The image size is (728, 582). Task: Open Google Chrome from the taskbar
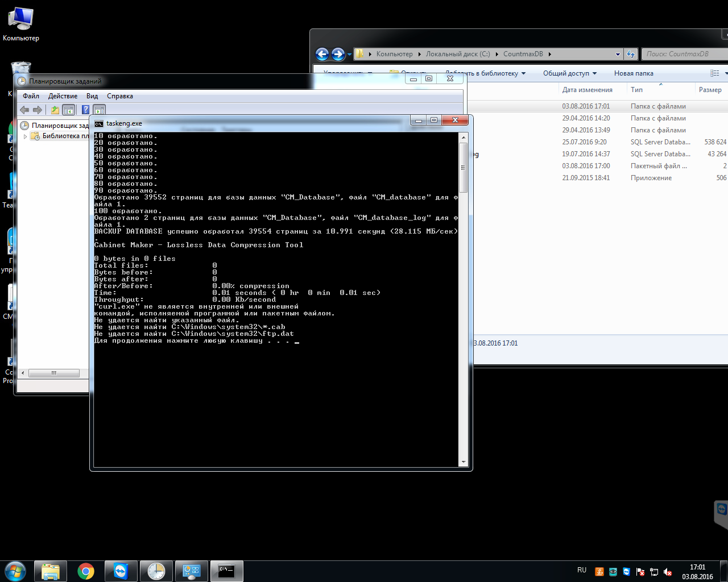pyautogui.click(x=86, y=571)
